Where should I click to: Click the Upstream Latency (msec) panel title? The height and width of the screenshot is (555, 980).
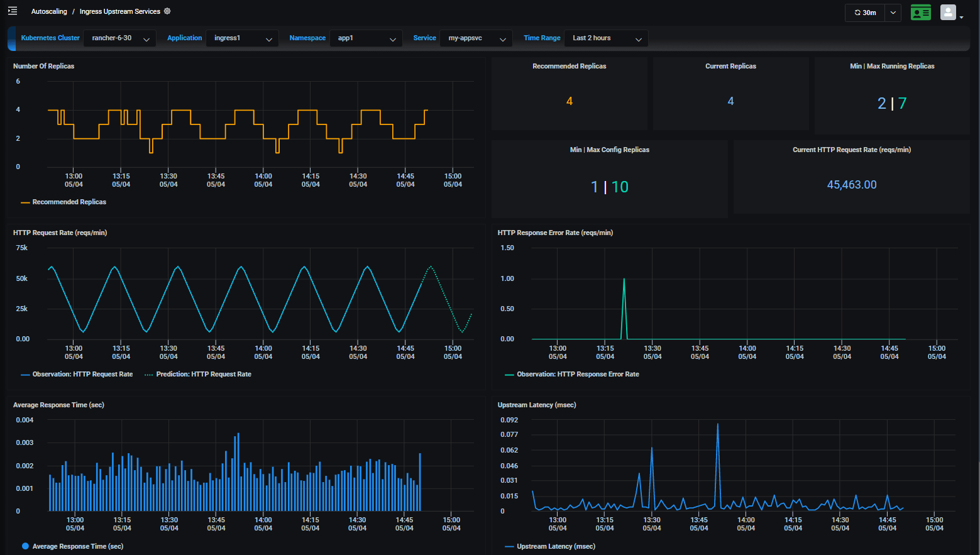(537, 405)
